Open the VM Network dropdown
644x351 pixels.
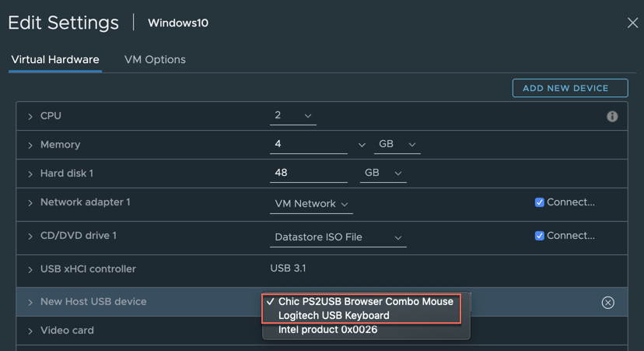311,204
